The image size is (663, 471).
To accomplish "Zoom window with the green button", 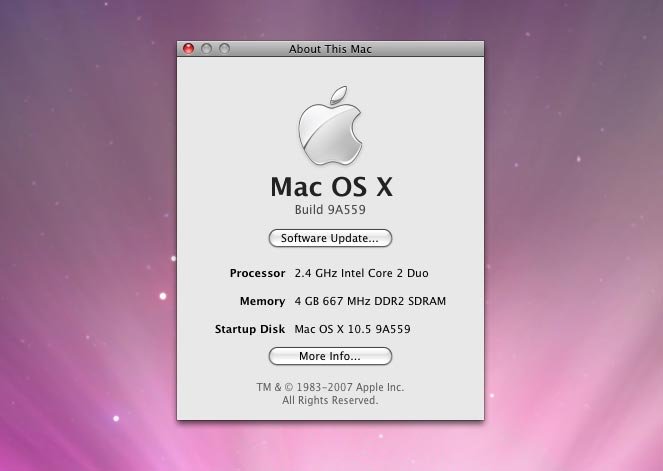I will point(224,49).
